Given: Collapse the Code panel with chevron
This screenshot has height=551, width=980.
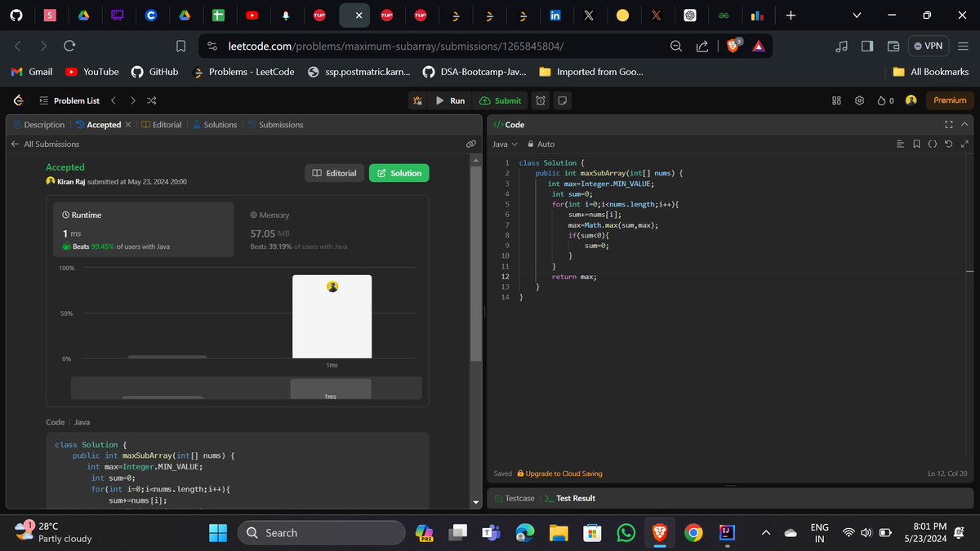Looking at the screenshot, I should pos(965,125).
